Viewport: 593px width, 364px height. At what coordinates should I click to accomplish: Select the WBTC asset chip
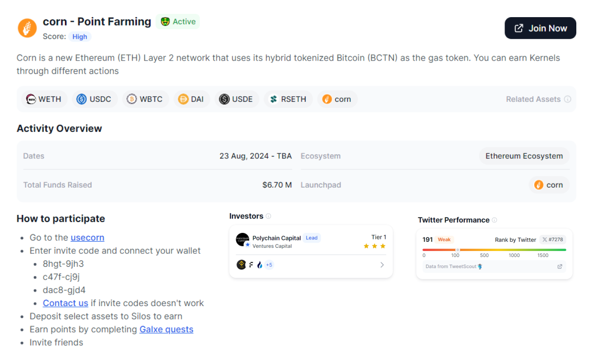pyautogui.click(x=145, y=99)
